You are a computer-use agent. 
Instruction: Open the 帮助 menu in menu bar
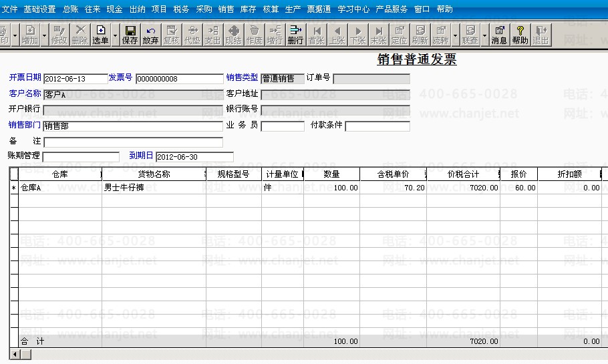[x=444, y=9]
